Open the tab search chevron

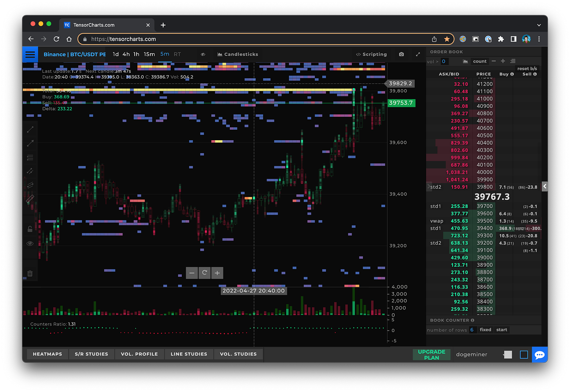coord(539,25)
